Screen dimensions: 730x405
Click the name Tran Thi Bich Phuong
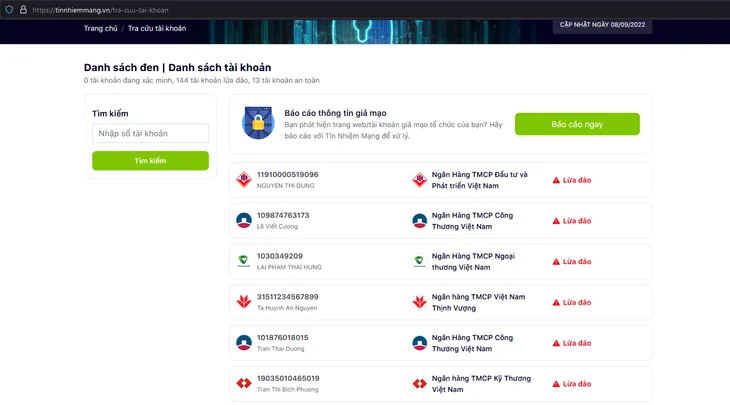click(288, 389)
